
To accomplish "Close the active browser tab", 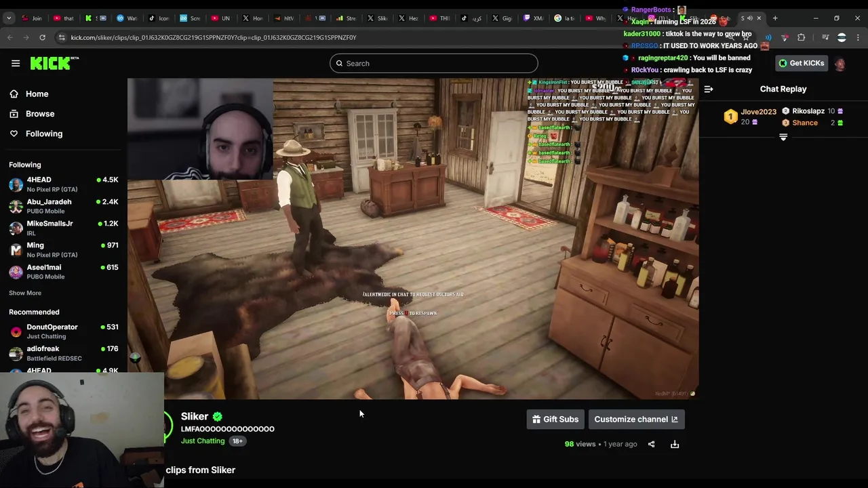I will 759,18.
